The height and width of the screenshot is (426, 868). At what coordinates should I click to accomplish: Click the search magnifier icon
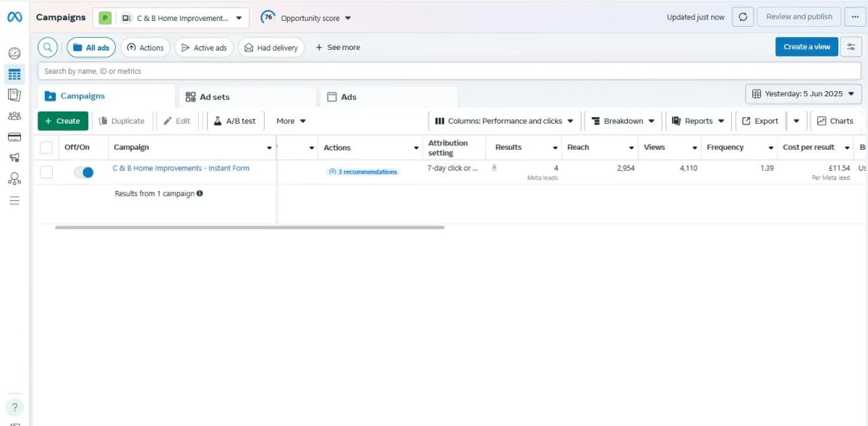click(x=48, y=47)
